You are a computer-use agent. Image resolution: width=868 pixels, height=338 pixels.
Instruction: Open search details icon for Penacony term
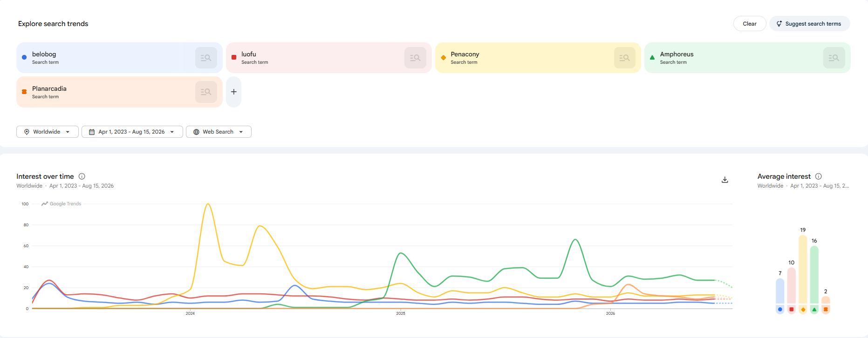(624, 58)
